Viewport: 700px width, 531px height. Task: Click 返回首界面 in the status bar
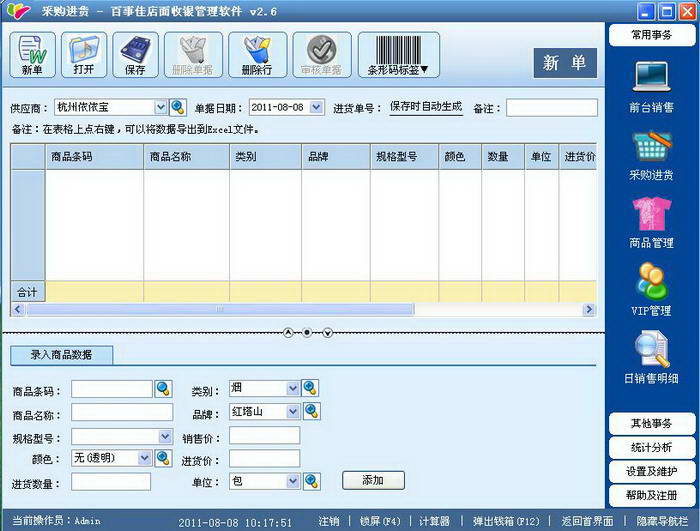pos(587,521)
